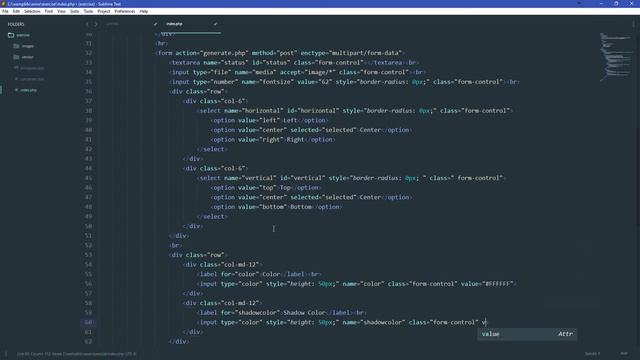
Task: Choose the 'value' autocomplete suggestion
Action: pyautogui.click(x=527, y=334)
